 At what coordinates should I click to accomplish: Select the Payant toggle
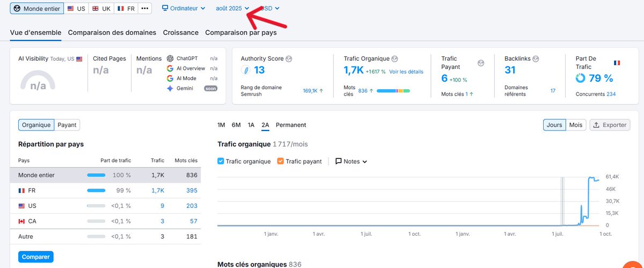coord(67,125)
